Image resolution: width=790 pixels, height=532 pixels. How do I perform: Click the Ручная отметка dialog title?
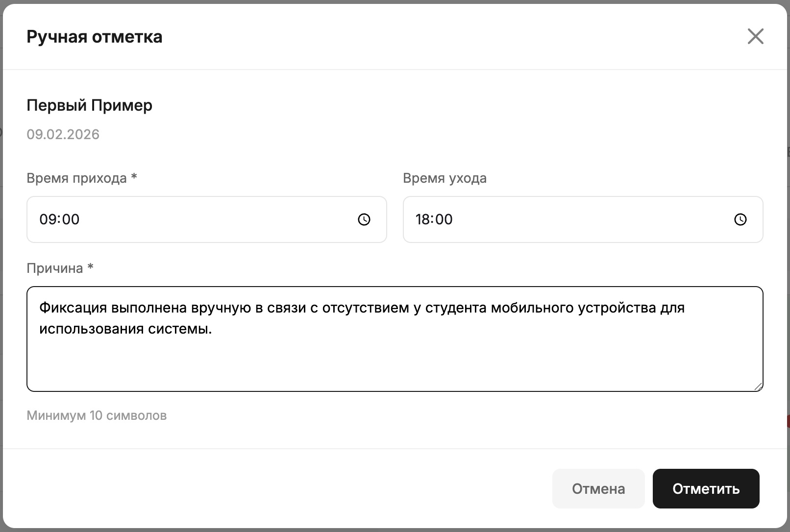point(95,36)
